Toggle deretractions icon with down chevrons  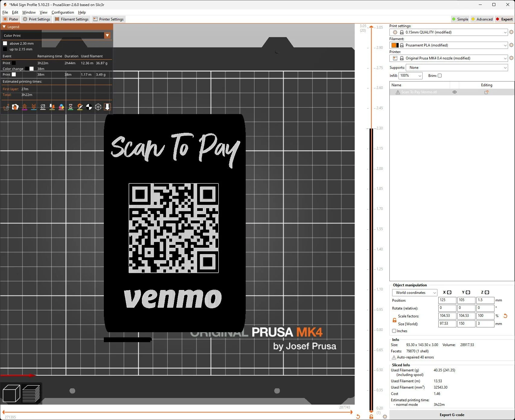pyautogui.click(x=34, y=107)
